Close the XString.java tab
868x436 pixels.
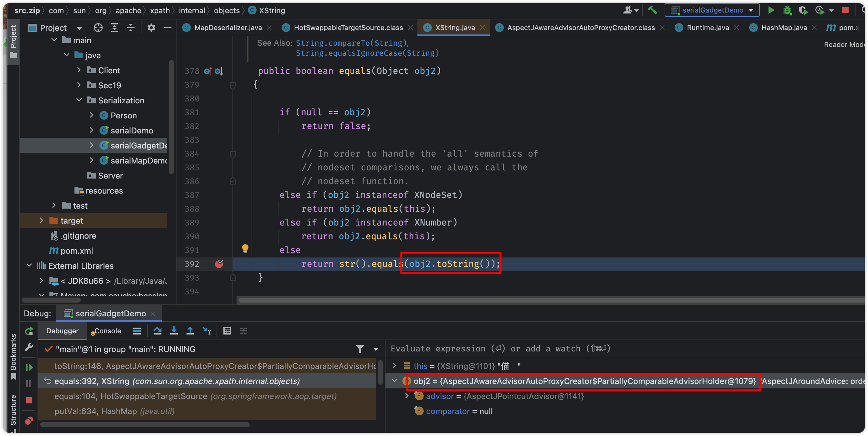483,28
